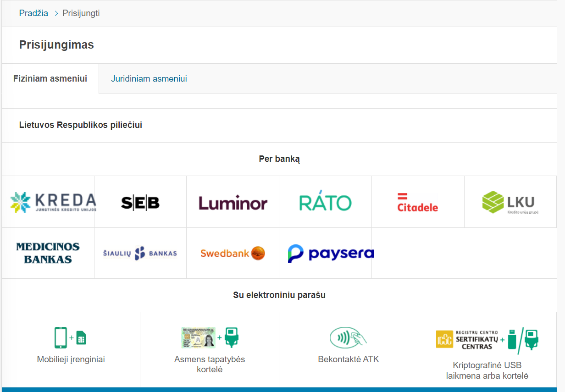
Task: Click the mobile phone and SIM icon
Action: [71, 338]
